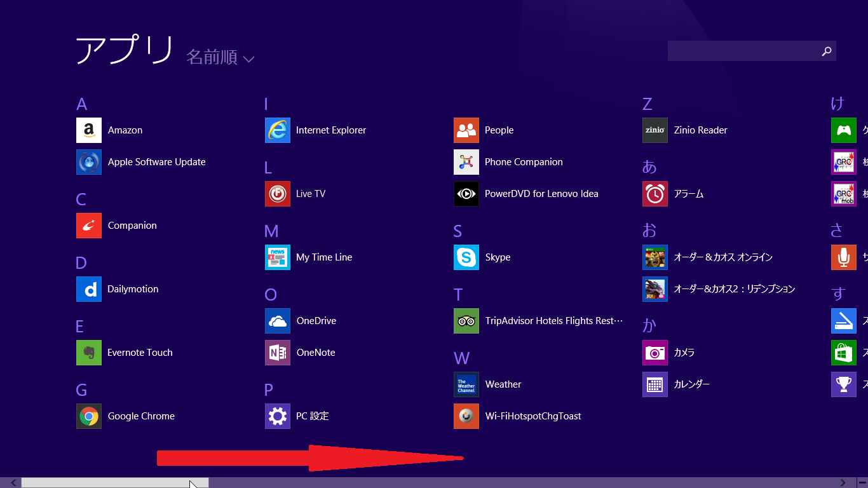The width and height of the screenshot is (868, 488).
Task: Launch Phone Companion icon
Action: (x=466, y=162)
